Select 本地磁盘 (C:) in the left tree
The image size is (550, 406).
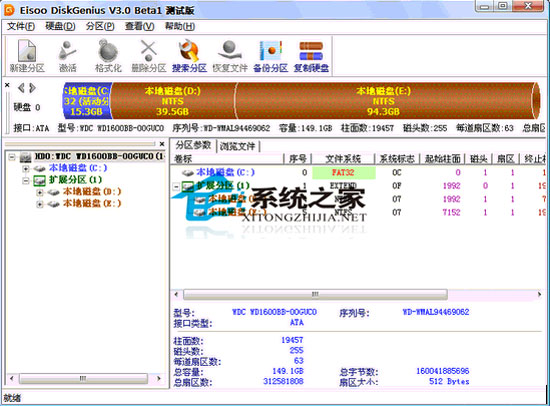tap(78, 168)
